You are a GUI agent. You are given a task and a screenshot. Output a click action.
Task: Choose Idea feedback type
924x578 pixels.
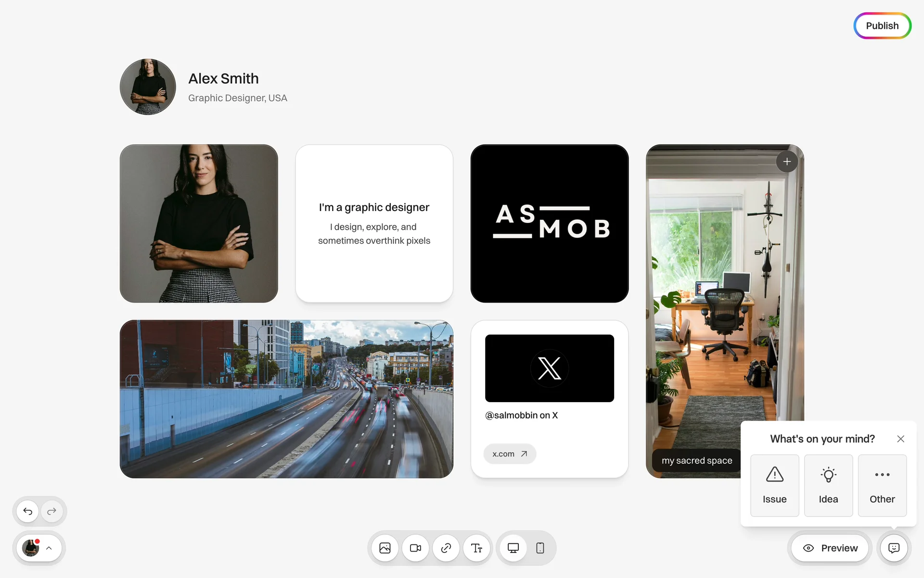point(828,486)
